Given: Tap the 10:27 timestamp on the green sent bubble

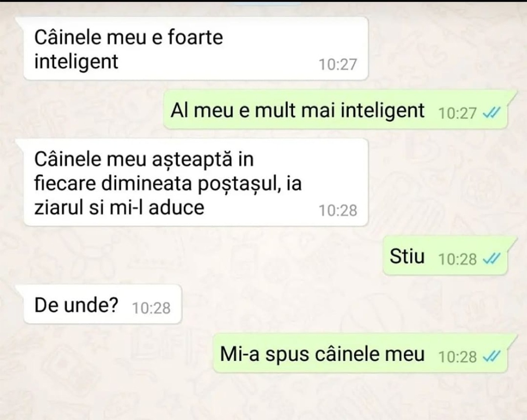Looking at the screenshot, I should click(457, 113).
